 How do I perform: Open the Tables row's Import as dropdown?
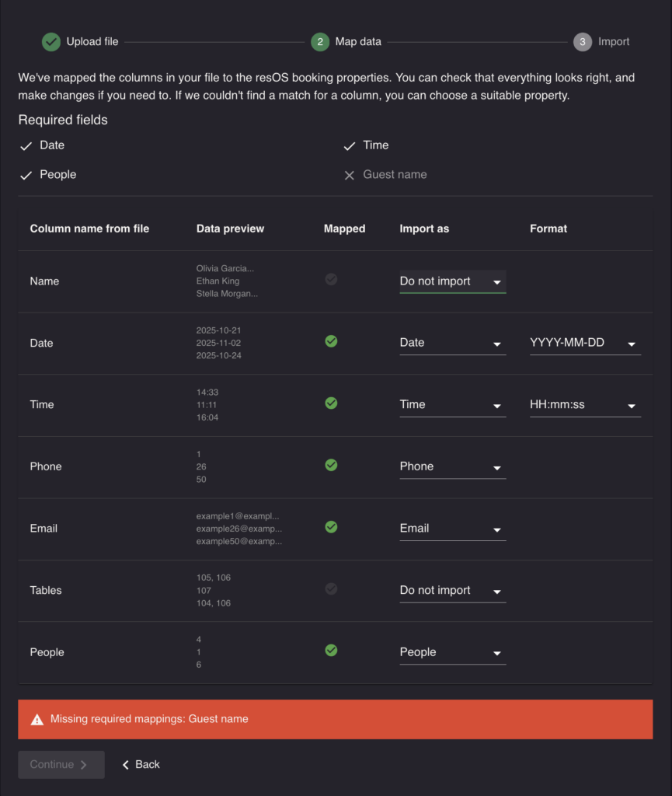[x=452, y=591]
